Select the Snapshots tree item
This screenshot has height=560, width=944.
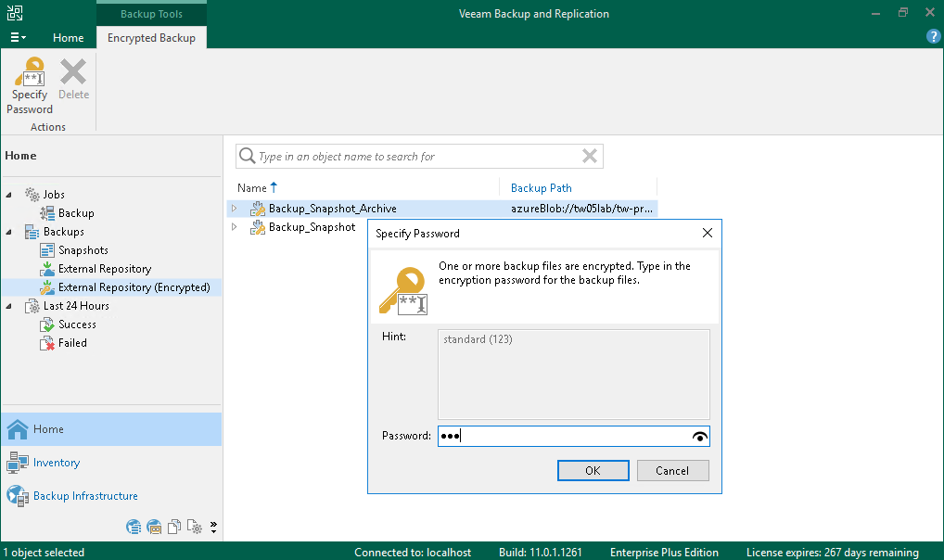click(x=83, y=250)
